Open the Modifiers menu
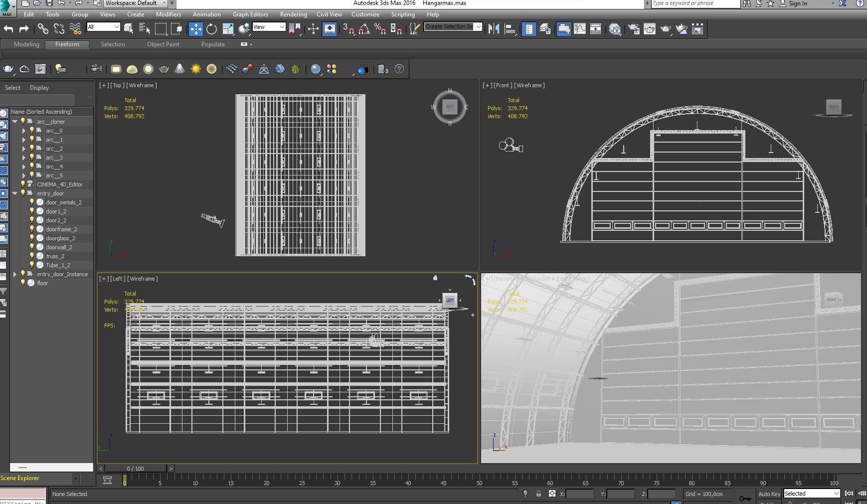 point(168,14)
